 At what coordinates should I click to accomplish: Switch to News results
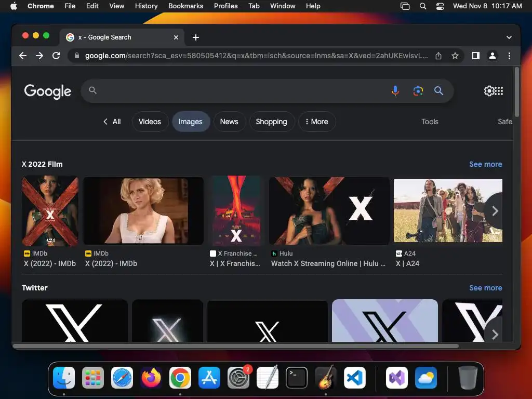229,122
